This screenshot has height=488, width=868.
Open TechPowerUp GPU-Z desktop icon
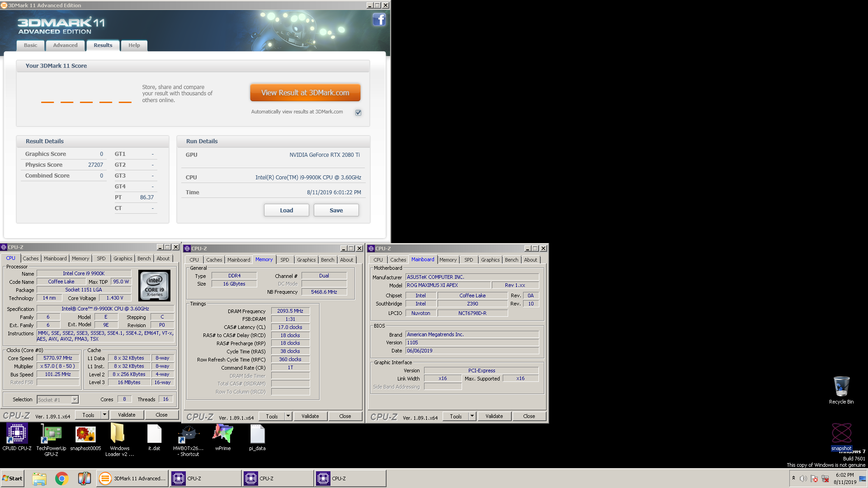[x=51, y=440]
